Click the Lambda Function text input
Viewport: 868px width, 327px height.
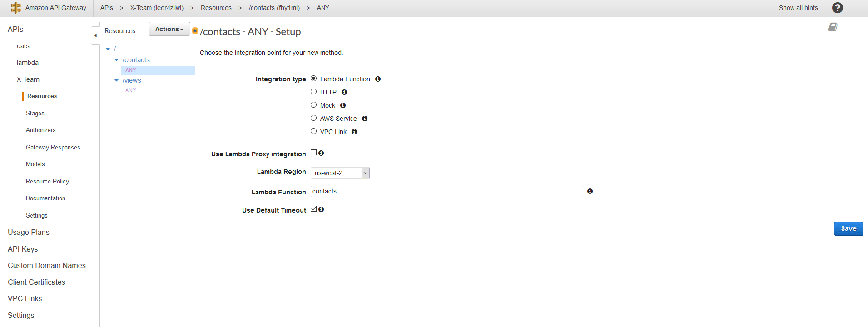[446, 191]
